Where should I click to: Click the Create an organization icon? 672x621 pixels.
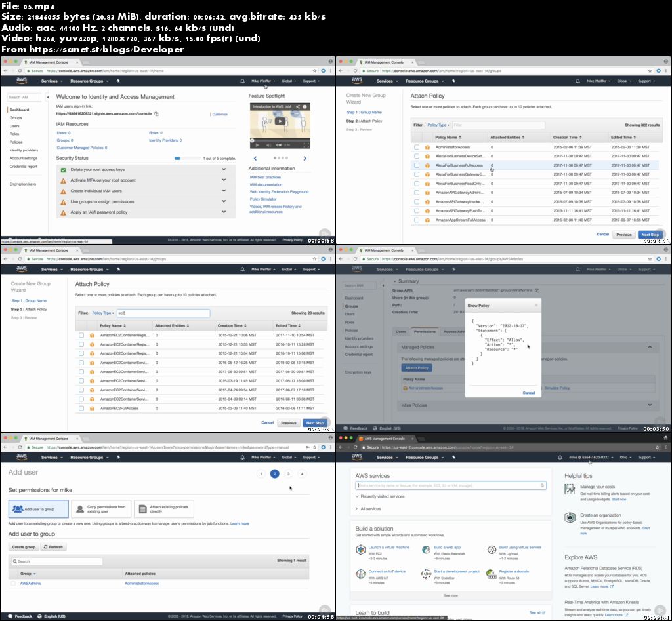click(570, 517)
